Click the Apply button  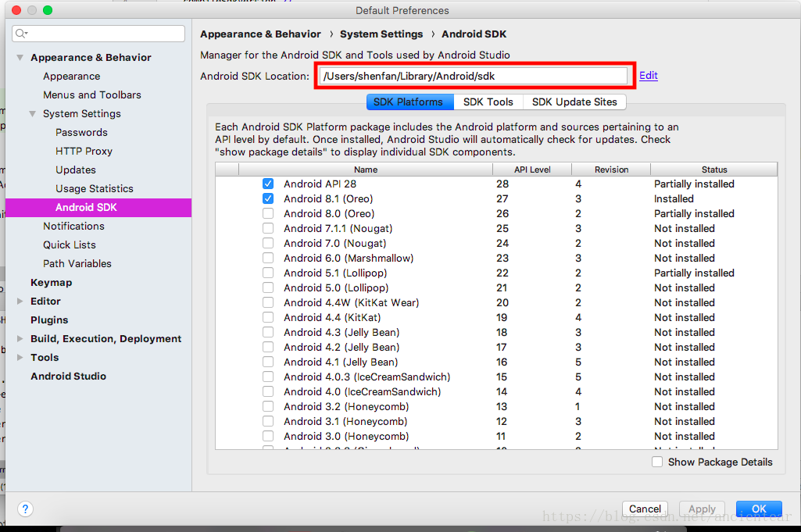pos(702,509)
